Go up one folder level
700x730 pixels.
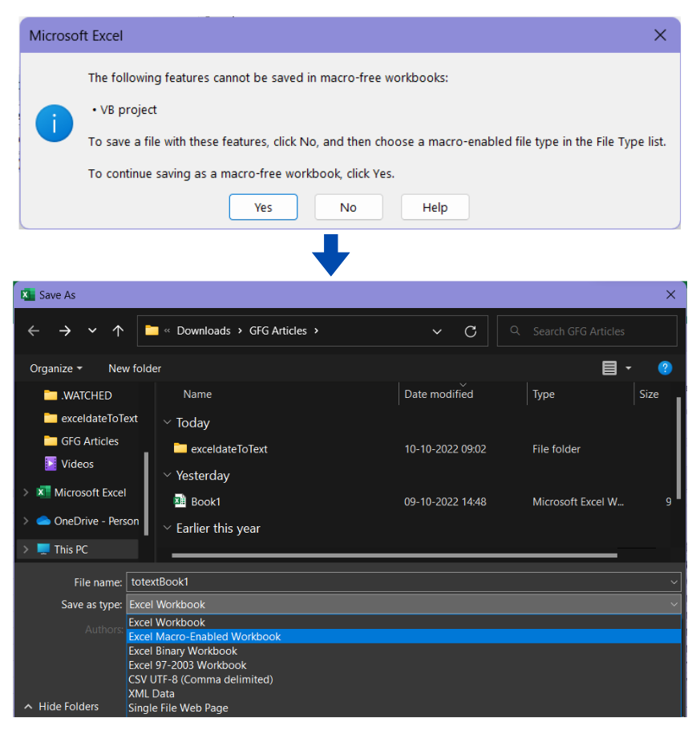pyautogui.click(x=118, y=331)
